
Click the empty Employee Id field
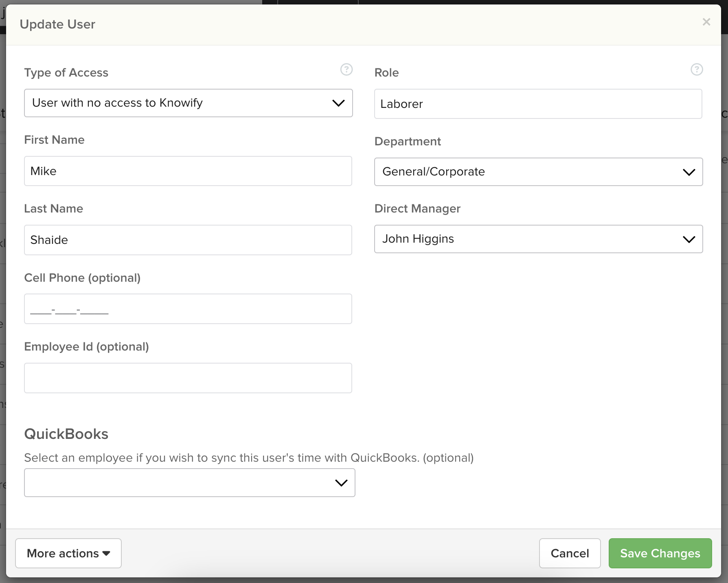point(188,378)
